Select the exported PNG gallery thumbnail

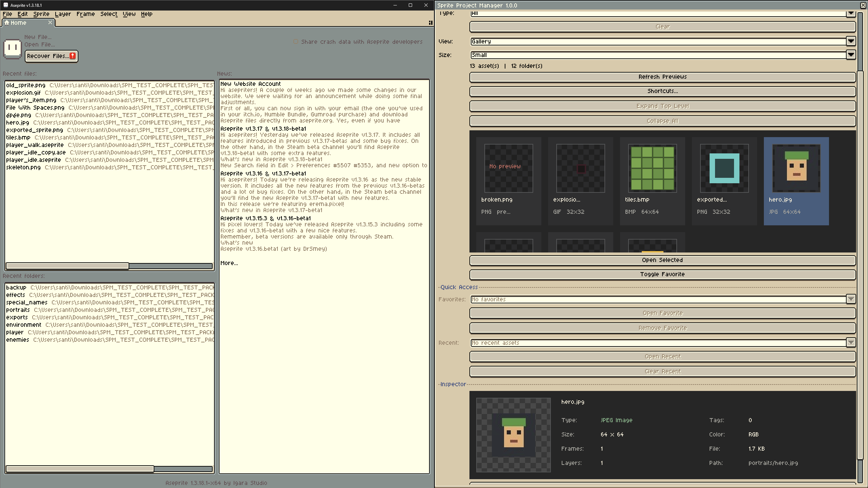[724, 181]
